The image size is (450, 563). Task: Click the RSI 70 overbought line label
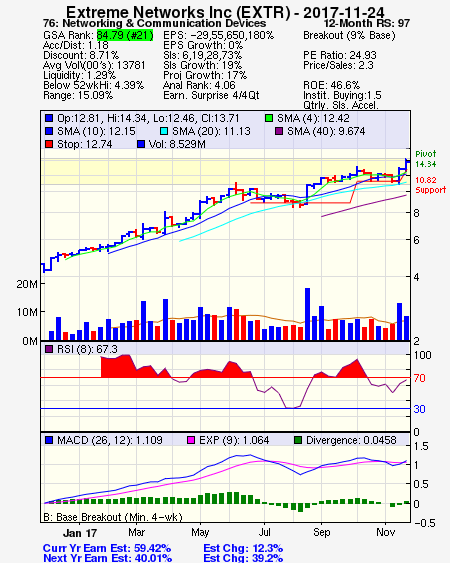tap(419, 378)
